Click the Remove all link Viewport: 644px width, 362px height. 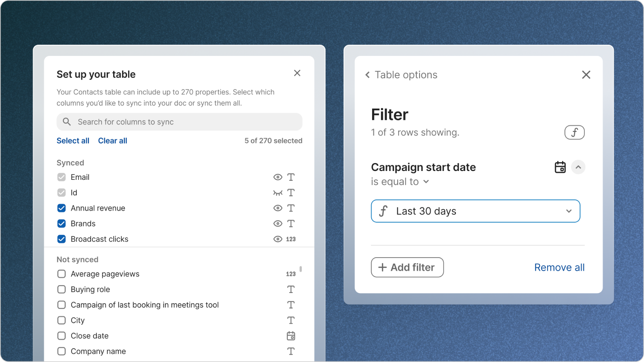click(559, 267)
